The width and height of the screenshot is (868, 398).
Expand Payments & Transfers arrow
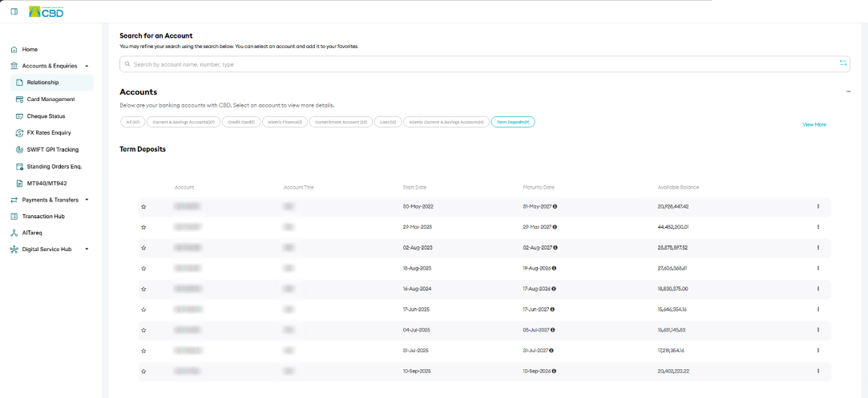[x=87, y=200]
